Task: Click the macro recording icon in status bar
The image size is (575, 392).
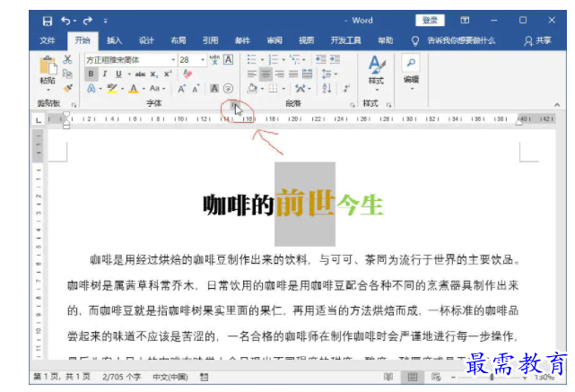Action: pos(205,377)
